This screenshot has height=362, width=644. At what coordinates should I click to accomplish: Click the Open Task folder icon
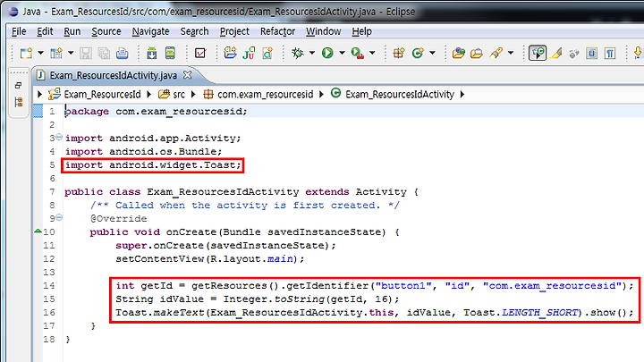pyautogui.click(x=477, y=53)
